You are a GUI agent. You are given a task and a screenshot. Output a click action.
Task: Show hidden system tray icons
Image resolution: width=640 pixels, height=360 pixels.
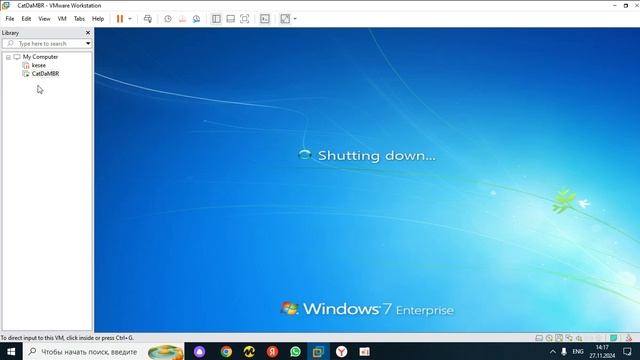click(x=553, y=351)
